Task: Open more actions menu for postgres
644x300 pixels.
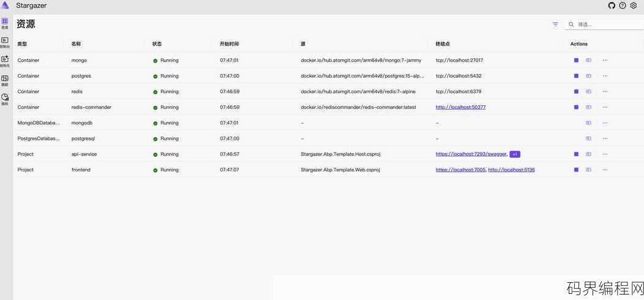Action: click(x=605, y=76)
